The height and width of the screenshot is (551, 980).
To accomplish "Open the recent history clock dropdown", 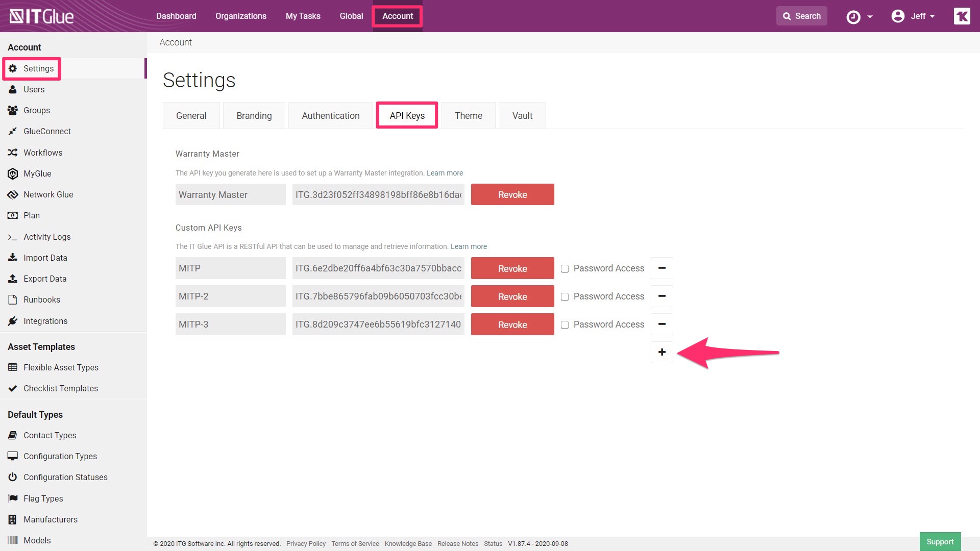I will click(859, 17).
